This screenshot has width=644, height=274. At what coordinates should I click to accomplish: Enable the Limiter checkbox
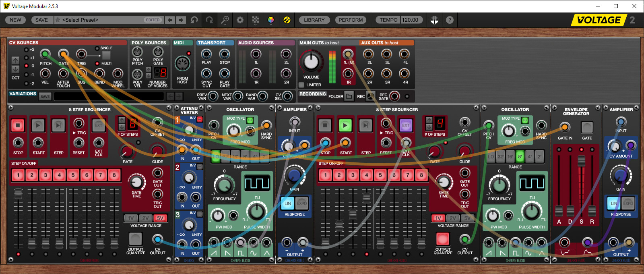pyautogui.click(x=301, y=85)
